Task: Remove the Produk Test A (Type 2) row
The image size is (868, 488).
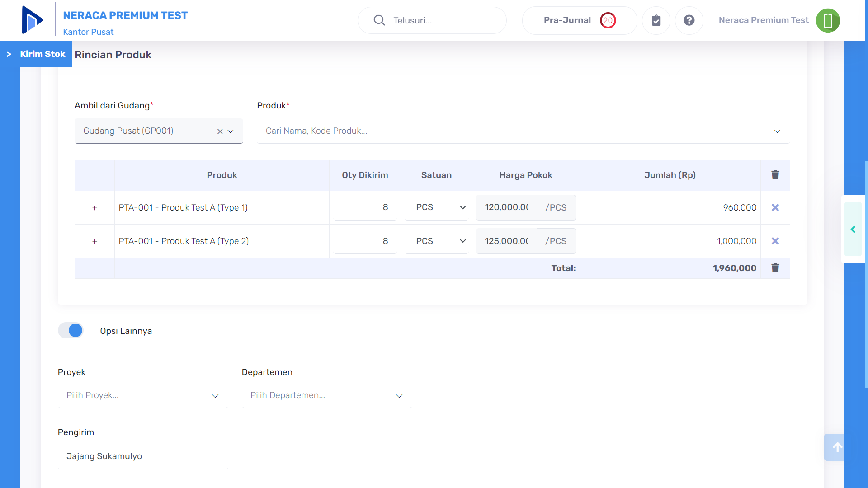Action: pos(775,241)
